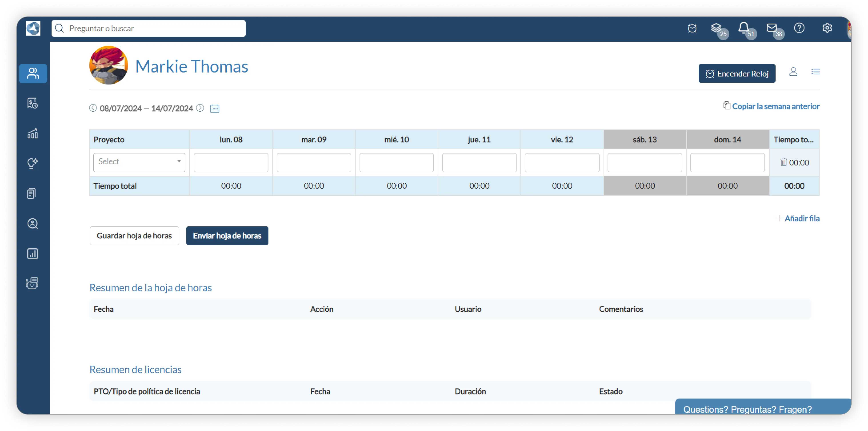Screen dimensions: 868x431
Task: Open the bar chart reports sidebar item
Action: pyautogui.click(x=33, y=254)
